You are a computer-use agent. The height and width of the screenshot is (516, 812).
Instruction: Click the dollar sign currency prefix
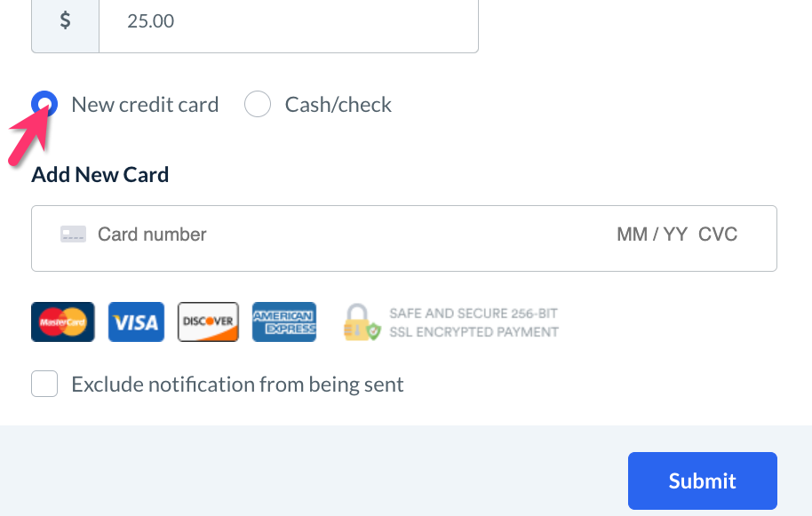pos(66,20)
